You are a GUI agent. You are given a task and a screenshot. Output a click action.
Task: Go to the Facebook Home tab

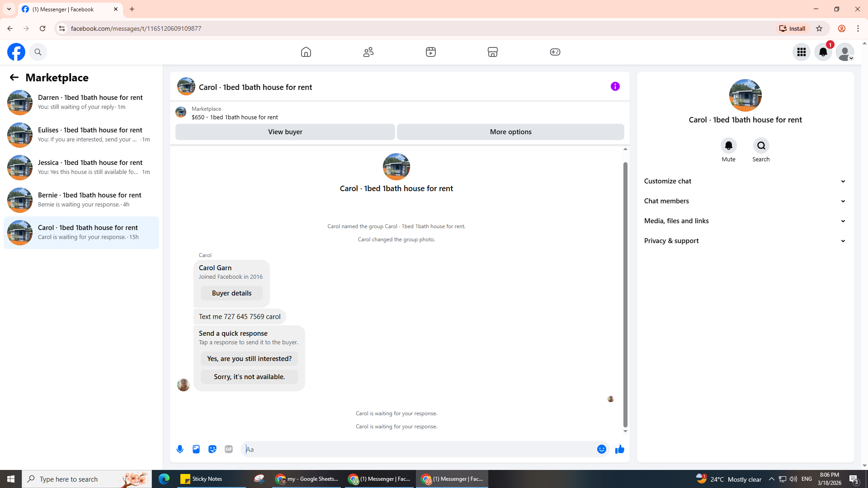tap(306, 52)
